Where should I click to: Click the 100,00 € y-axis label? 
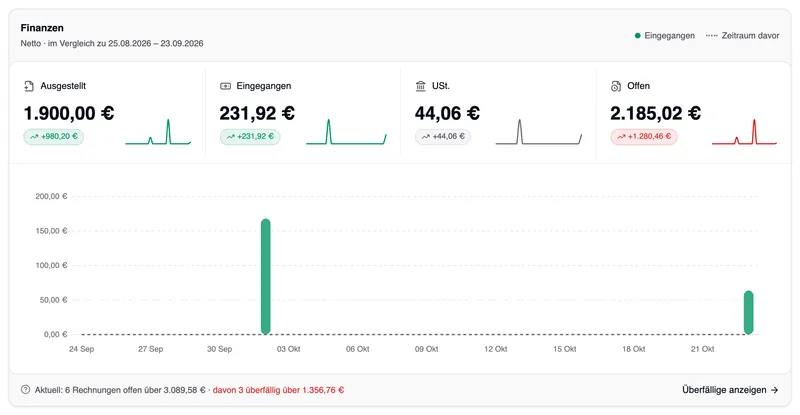51,265
